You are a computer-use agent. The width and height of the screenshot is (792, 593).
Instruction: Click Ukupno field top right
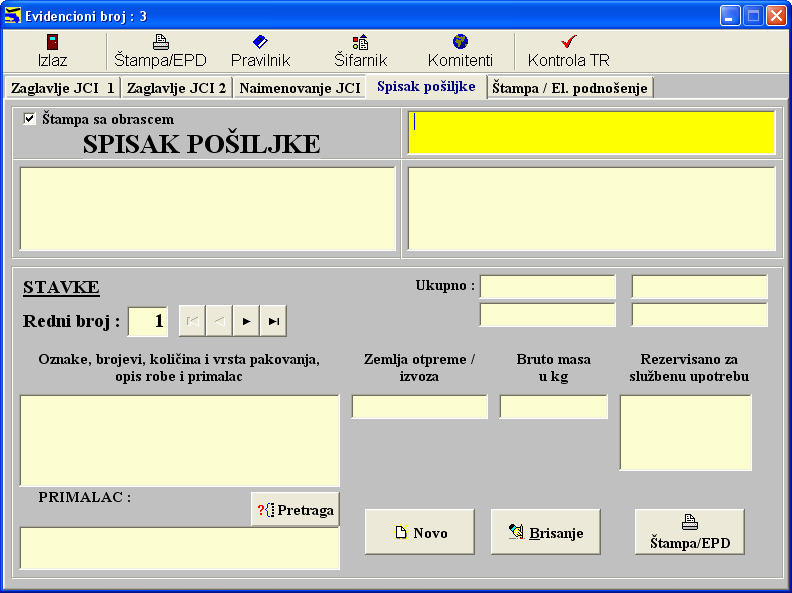coord(700,287)
